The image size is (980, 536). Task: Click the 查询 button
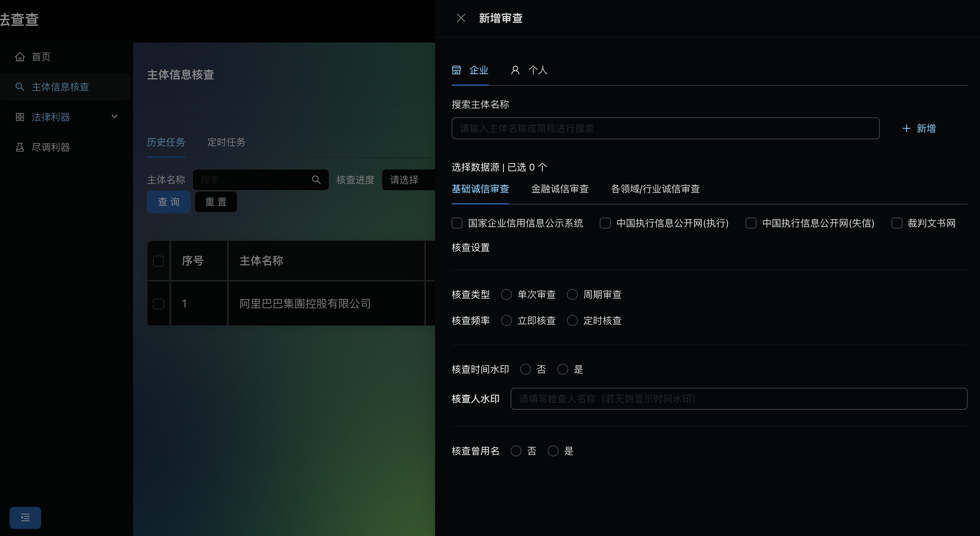point(168,202)
